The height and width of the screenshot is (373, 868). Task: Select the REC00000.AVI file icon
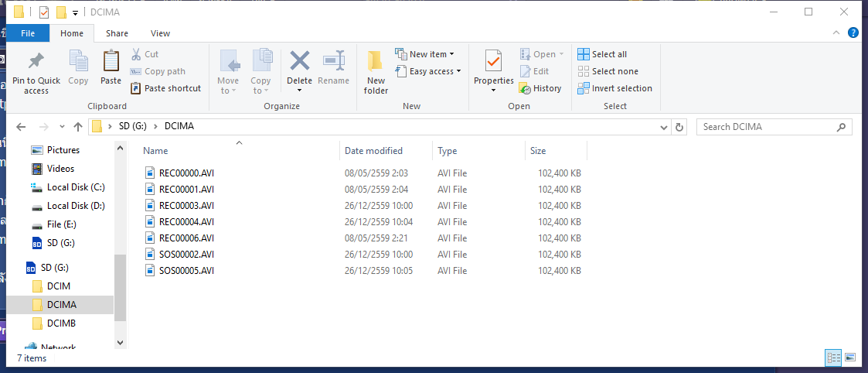pos(149,173)
